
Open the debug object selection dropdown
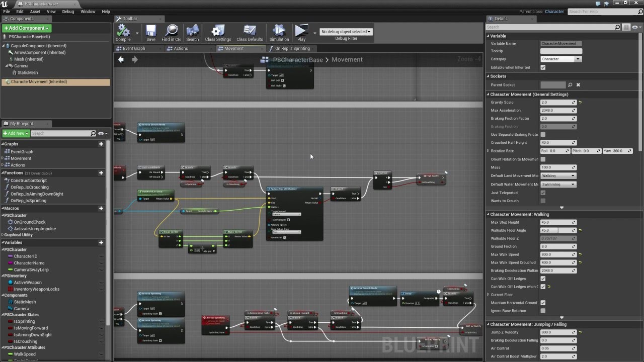(x=346, y=32)
